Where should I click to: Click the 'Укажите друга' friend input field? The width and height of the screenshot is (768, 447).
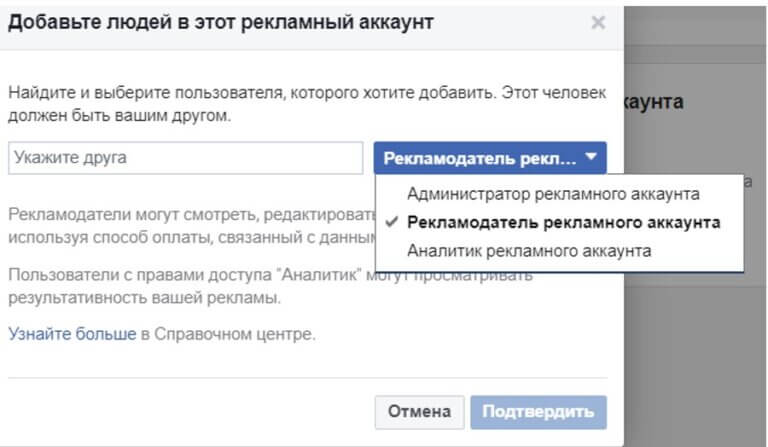point(185,158)
